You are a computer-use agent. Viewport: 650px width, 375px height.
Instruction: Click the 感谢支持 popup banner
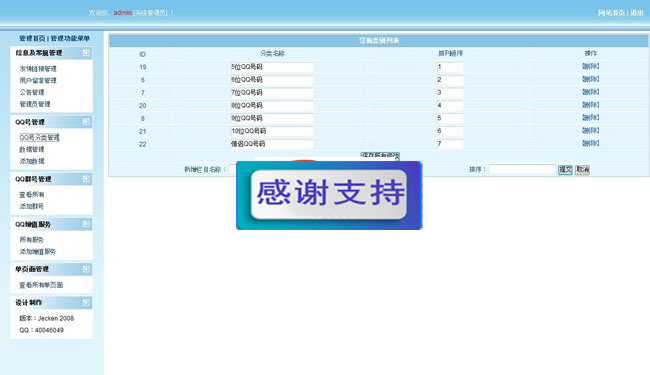click(329, 195)
